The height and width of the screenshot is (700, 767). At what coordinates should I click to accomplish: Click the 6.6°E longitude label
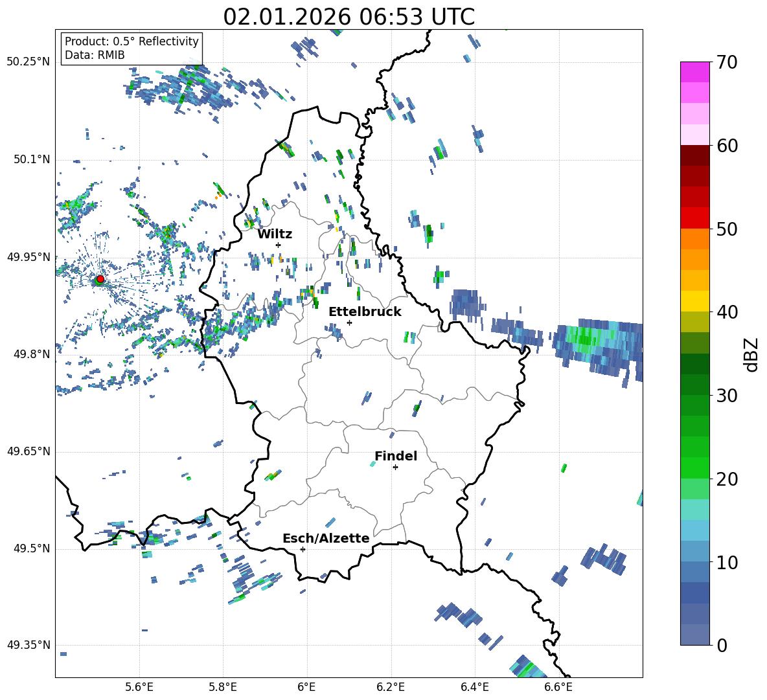tap(558, 687)
